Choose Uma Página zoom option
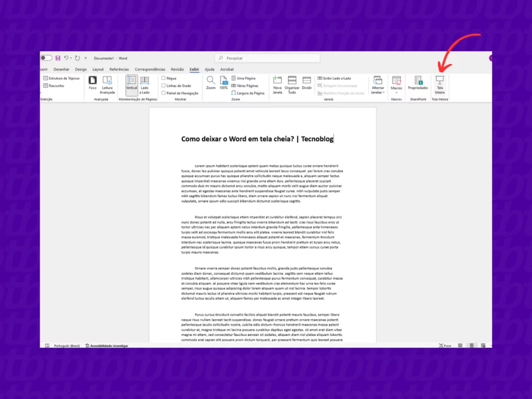 [243, 78]
